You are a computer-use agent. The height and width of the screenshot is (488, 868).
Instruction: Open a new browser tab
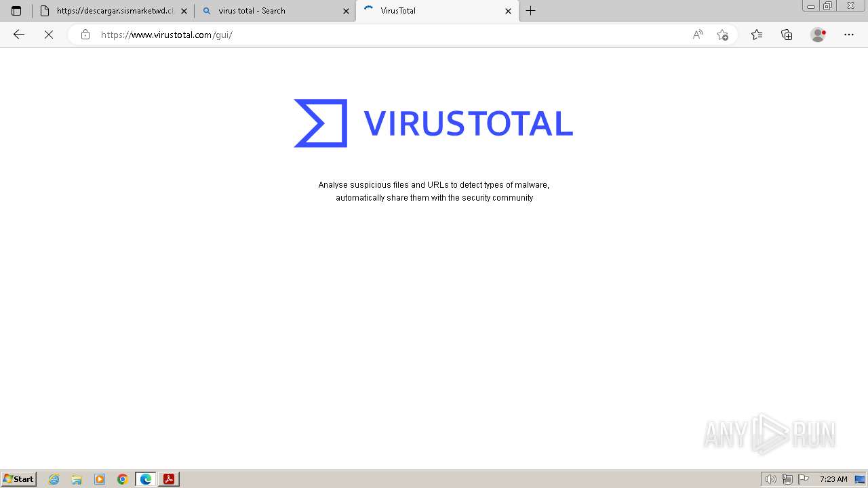tap(531, 11)
